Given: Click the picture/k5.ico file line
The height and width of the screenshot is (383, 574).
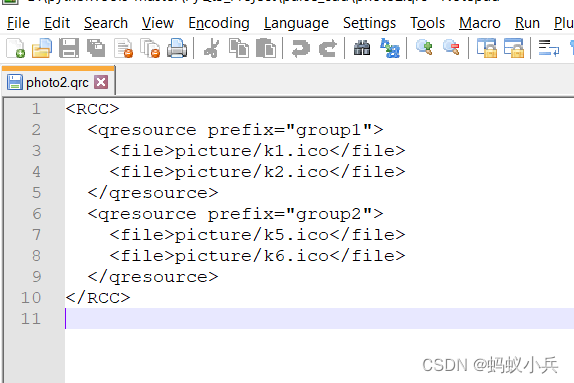Looking at the screenshot, I should [x=257, y=235].
